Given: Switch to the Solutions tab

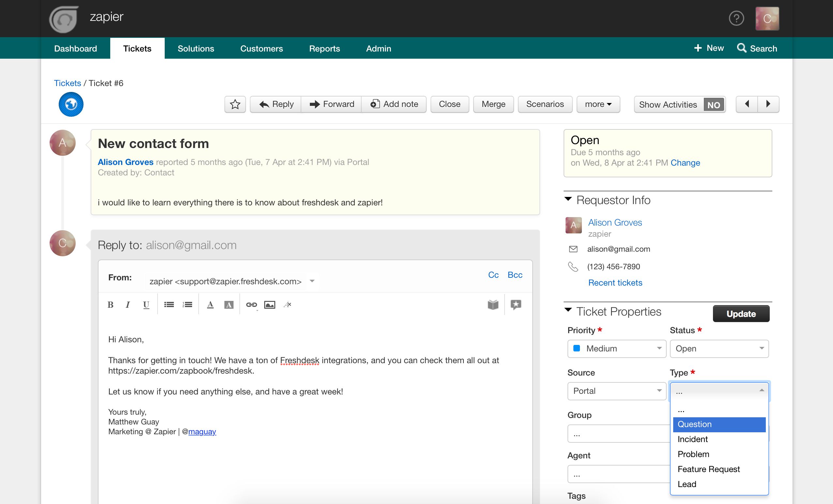Looking at the screenshot, I should coord(196,48).
